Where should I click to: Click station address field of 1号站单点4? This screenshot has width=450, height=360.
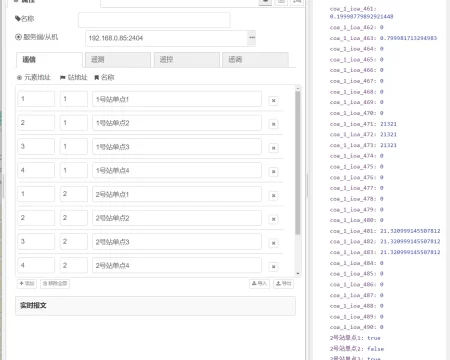74,170
